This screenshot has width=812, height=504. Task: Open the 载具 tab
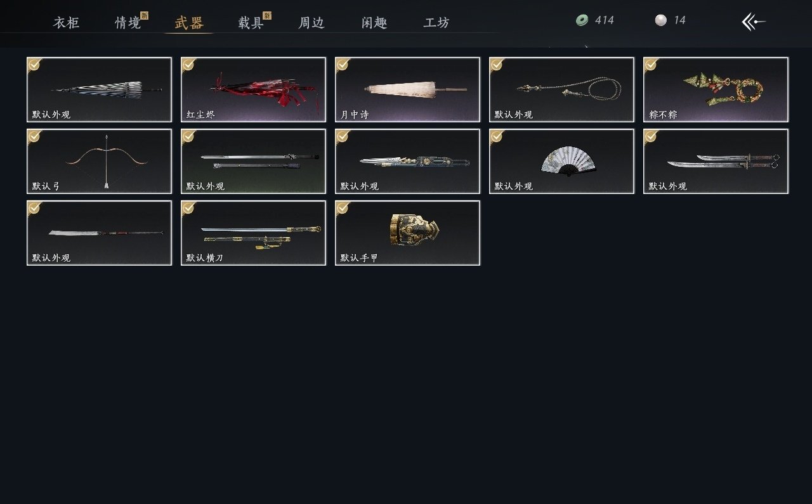(251, 23)
